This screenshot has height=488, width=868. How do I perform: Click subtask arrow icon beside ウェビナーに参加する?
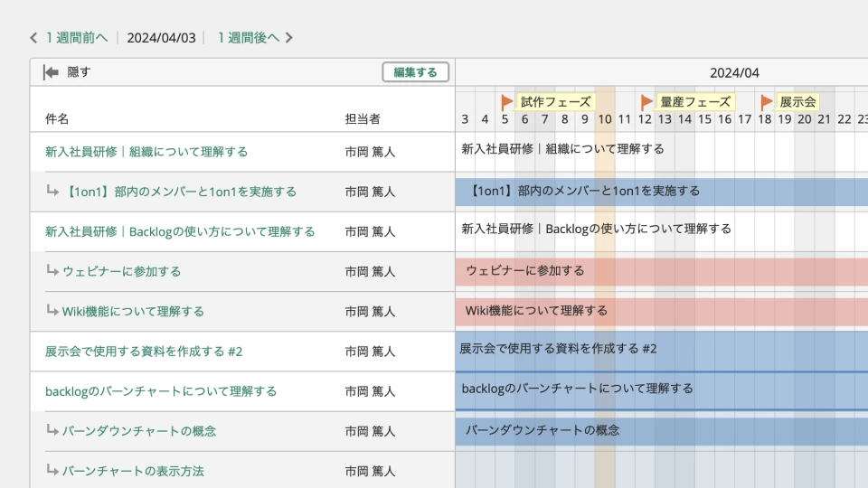pyautogui.click(x=52, y=270)
